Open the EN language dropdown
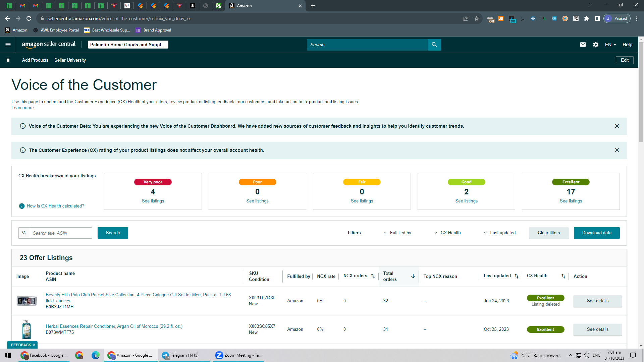The image size is (644, 362). pyautogui.click(x=610, y=45)
